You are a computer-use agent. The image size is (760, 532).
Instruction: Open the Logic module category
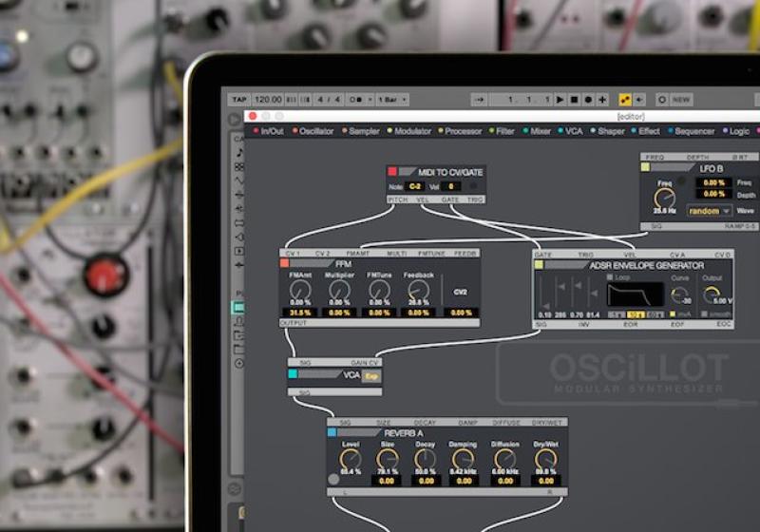[736, 131]
